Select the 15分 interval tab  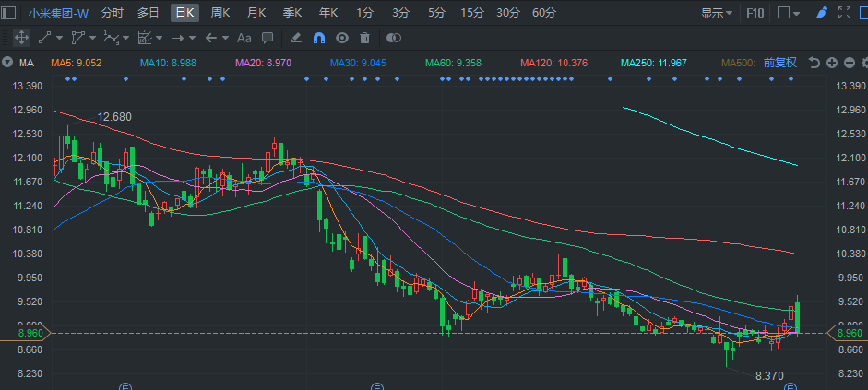click(x=472, y=13)
